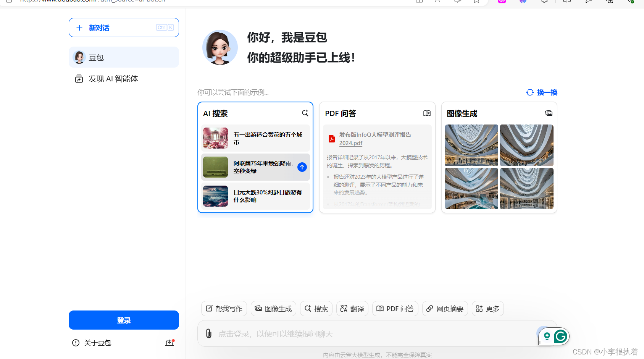The height and width of the screenshot is (359, 644).
Task: Select 日元大跌30%对赴日旅游 example
Action: (255, 196)
